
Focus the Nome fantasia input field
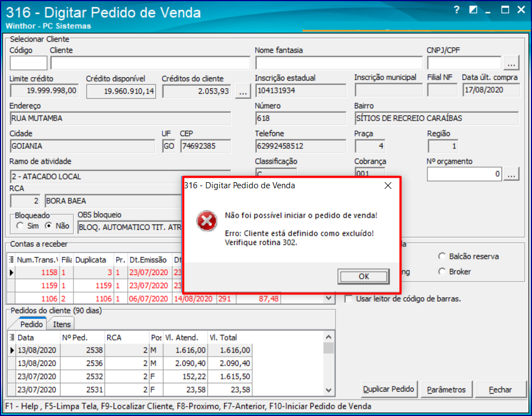tap(339, 63)
